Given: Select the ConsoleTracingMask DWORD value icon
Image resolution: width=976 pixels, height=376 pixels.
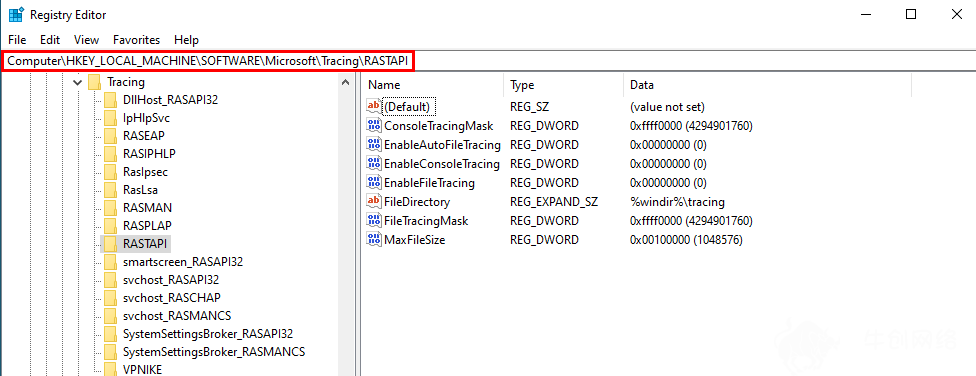Looking at the screenshot, I should [x=373, y=126].
